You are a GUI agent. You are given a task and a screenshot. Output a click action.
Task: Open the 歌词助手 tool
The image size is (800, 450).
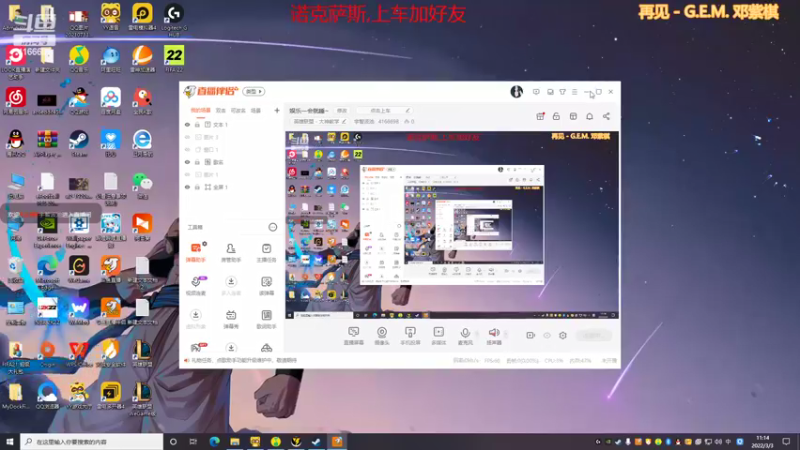point(266,319)
